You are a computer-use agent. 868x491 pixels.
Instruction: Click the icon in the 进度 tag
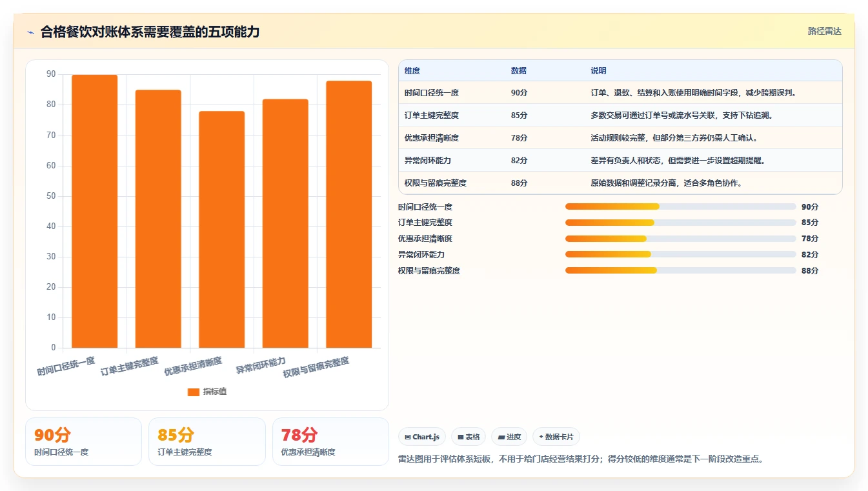[x=501, y=437]
